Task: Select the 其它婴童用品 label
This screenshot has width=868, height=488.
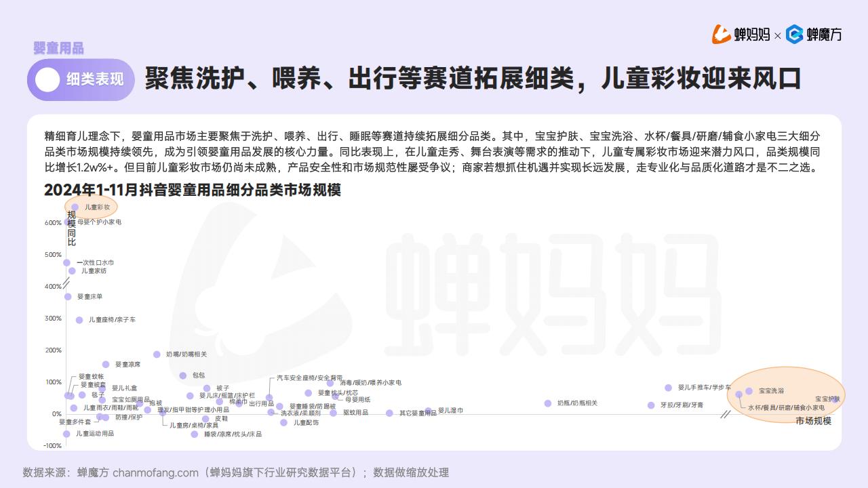Action: click(418, 413)
